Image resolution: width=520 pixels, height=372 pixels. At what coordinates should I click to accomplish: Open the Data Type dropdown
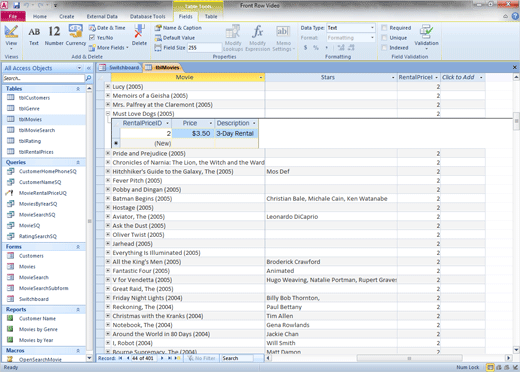372,28
